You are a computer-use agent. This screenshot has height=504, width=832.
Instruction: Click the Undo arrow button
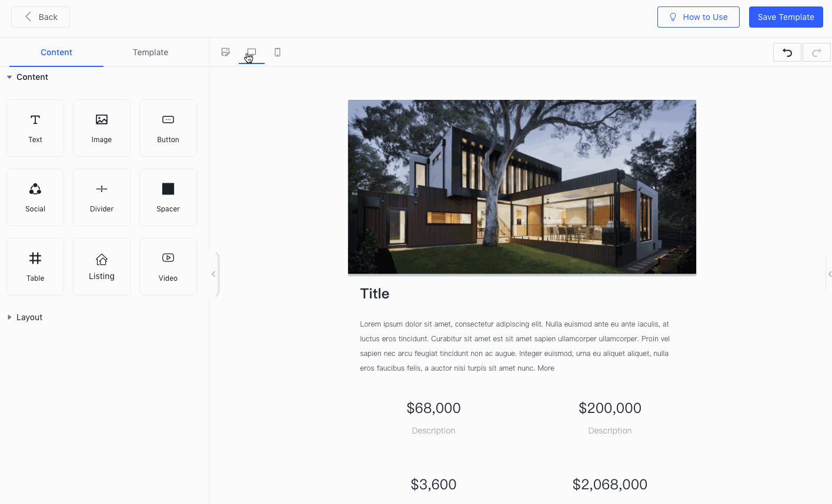787,53
